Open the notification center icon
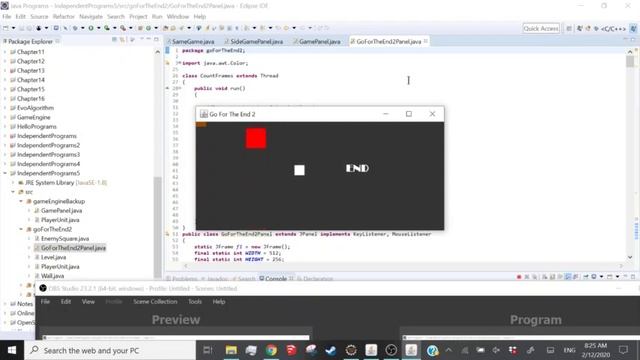Screen dimensions: 640x360 pyautogui.click(x=623, y=350)
